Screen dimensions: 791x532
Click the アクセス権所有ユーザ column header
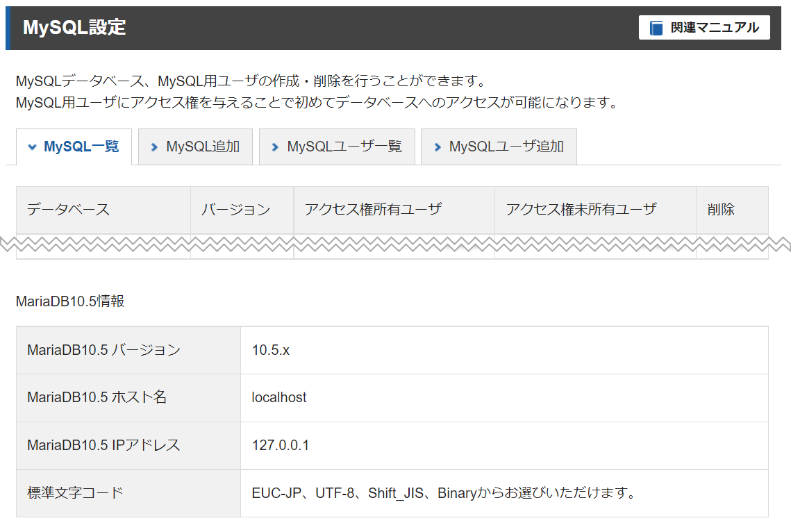point(394,210)
